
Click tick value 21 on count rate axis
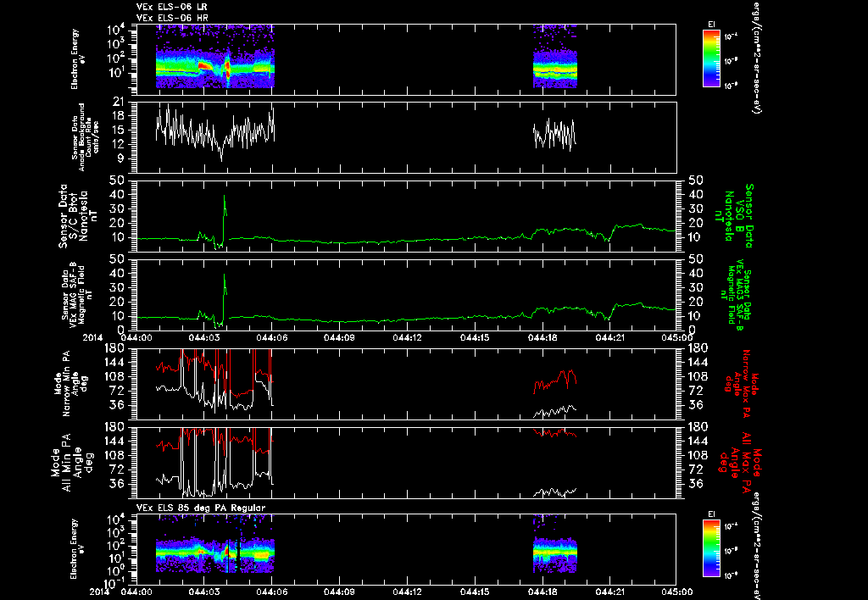coord(118,102)
